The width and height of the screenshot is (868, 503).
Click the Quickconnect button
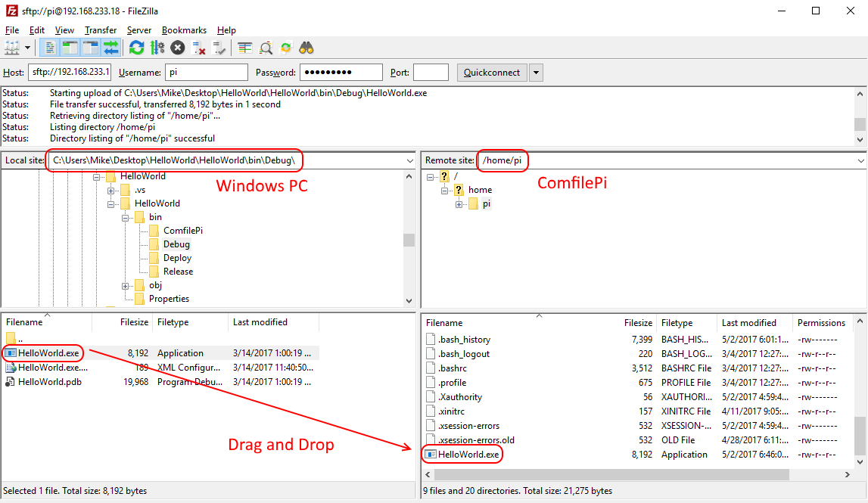tap(492, 73)
